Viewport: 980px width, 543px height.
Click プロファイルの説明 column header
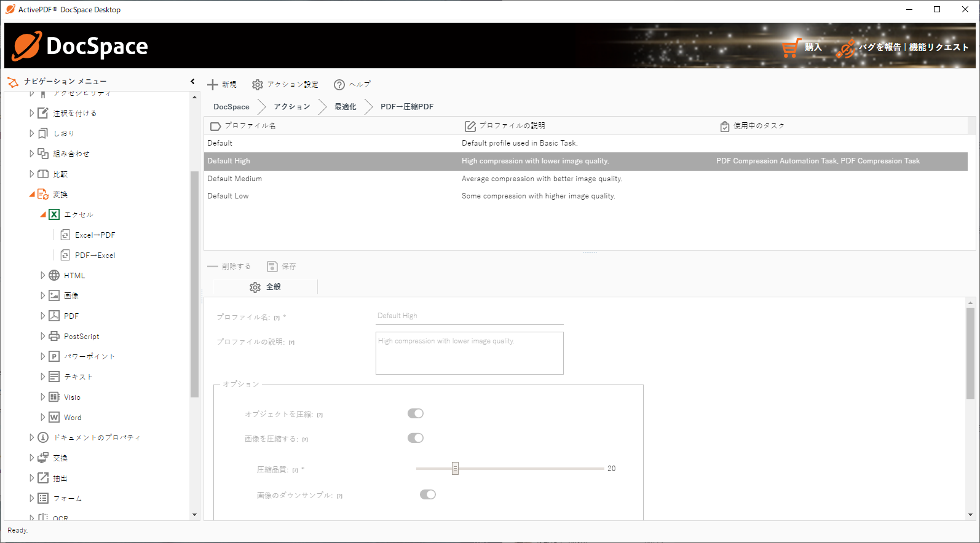click(x=512, y=125)
